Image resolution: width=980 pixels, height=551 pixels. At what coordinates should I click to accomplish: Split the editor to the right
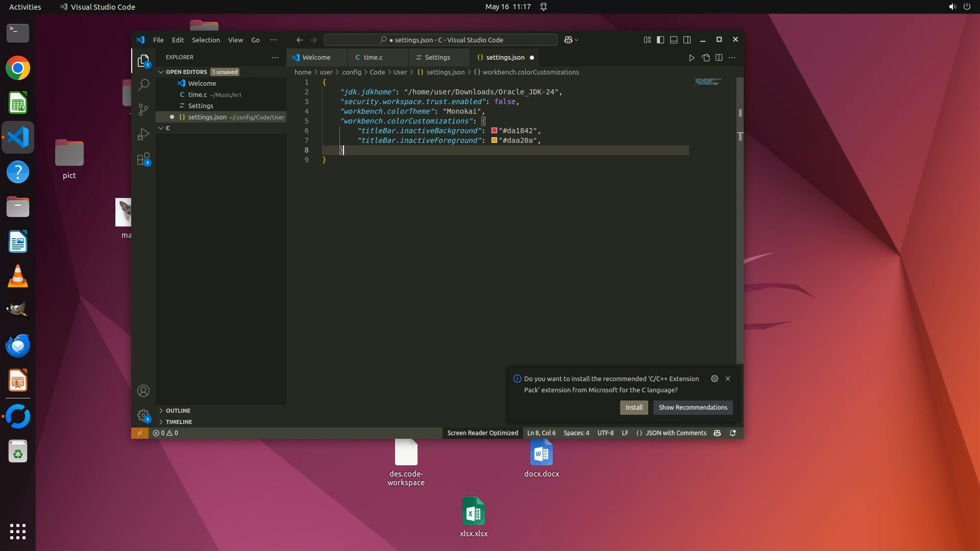point(719,58)
